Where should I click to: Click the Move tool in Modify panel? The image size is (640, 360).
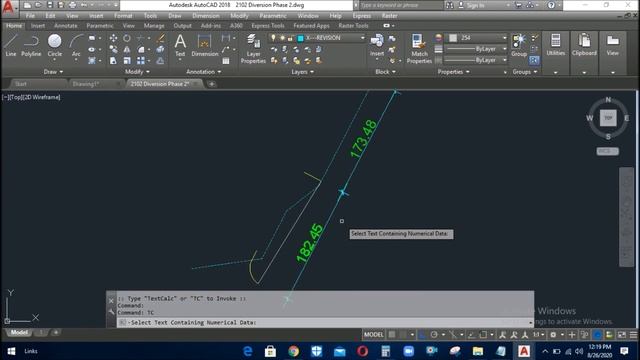pos(113,38)
